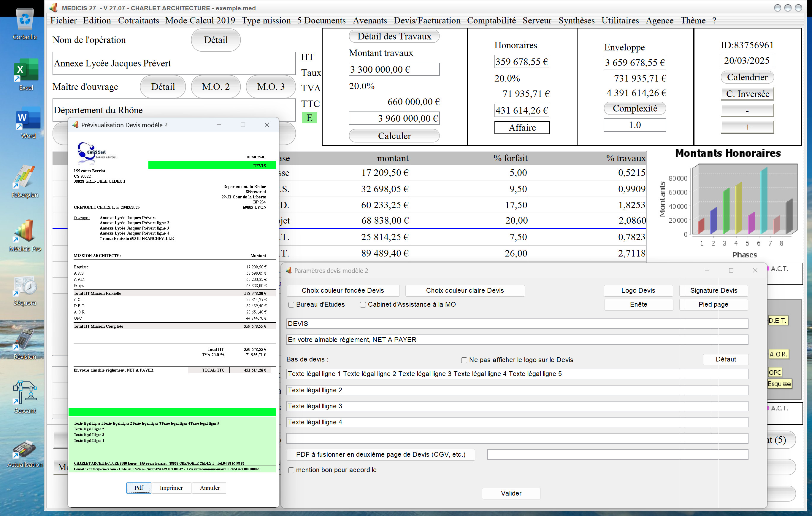Click the minus button under C. Inversée
This screenshot has height=516, width=812.
(747, 110)
